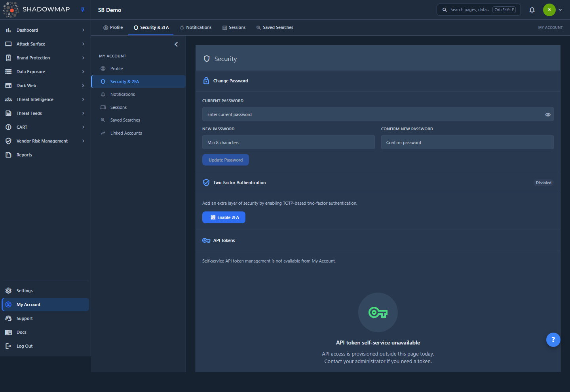Switch to the Profile tab
The height and width of the screenshot is (392, 570).
click(x=113, y=27)
